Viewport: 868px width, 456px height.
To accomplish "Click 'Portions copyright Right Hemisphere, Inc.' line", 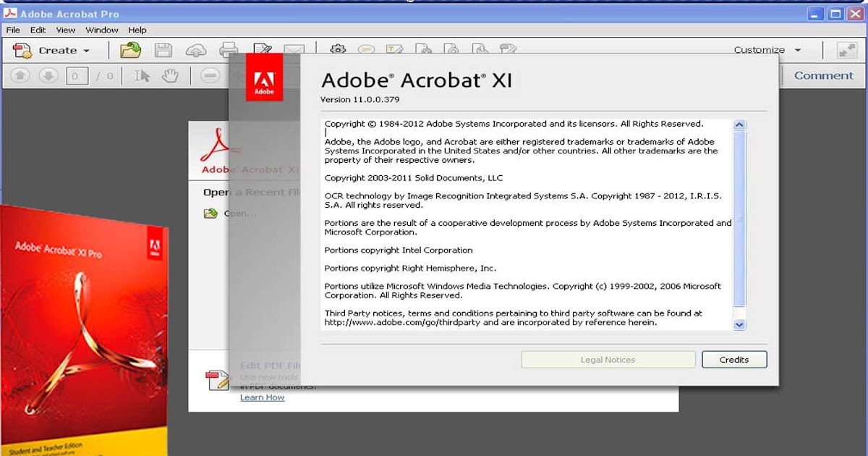I will [411, 268].
